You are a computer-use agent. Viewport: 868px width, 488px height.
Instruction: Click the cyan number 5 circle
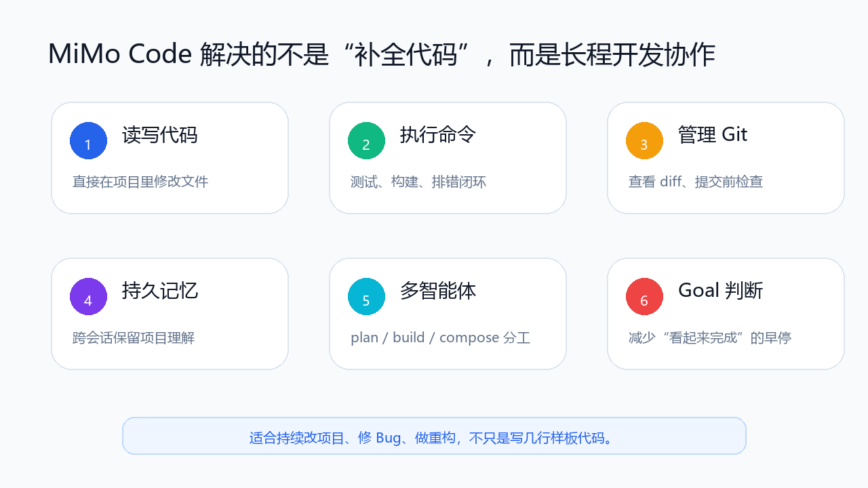pos(366,297)
